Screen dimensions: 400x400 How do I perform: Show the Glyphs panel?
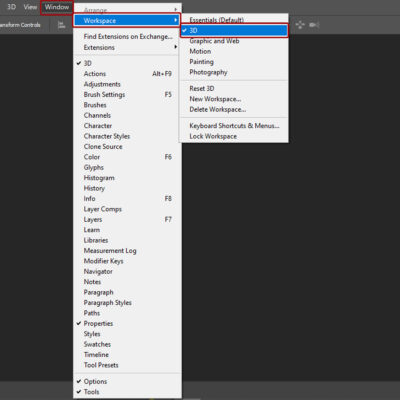point(127,167)
